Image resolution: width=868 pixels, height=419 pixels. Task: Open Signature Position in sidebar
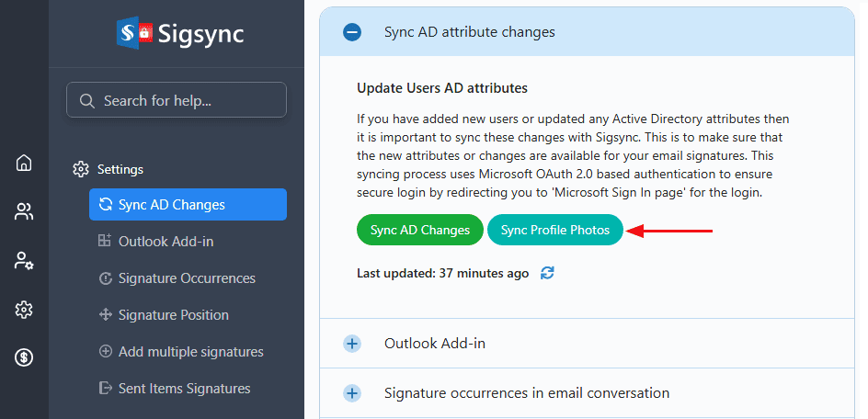(173, 315)
